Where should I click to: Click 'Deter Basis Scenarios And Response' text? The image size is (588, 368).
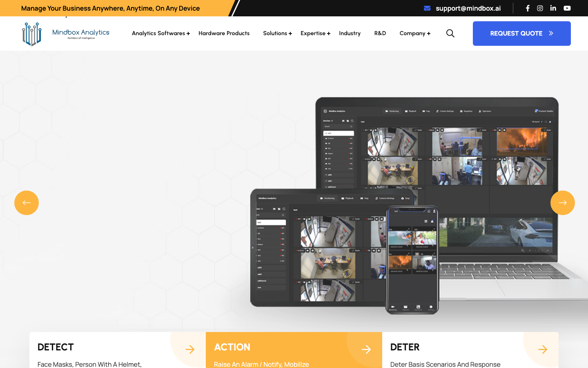click(x=445, y=364)
